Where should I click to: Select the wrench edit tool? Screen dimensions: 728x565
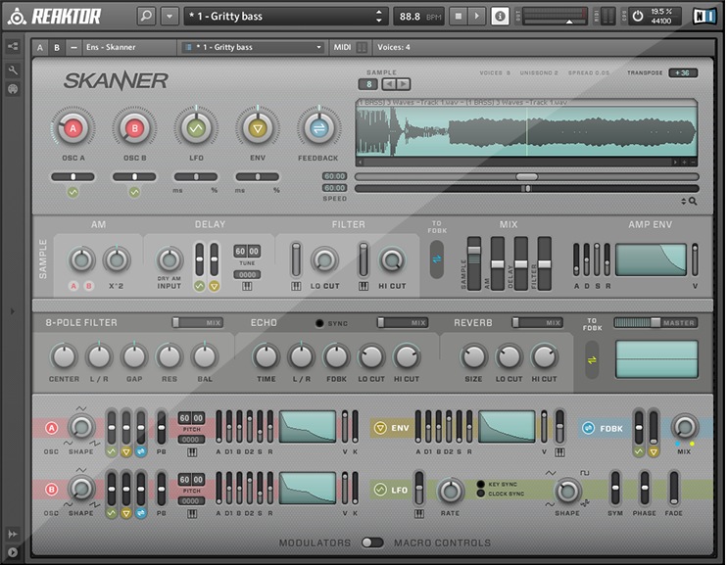(x=13, y=71)
